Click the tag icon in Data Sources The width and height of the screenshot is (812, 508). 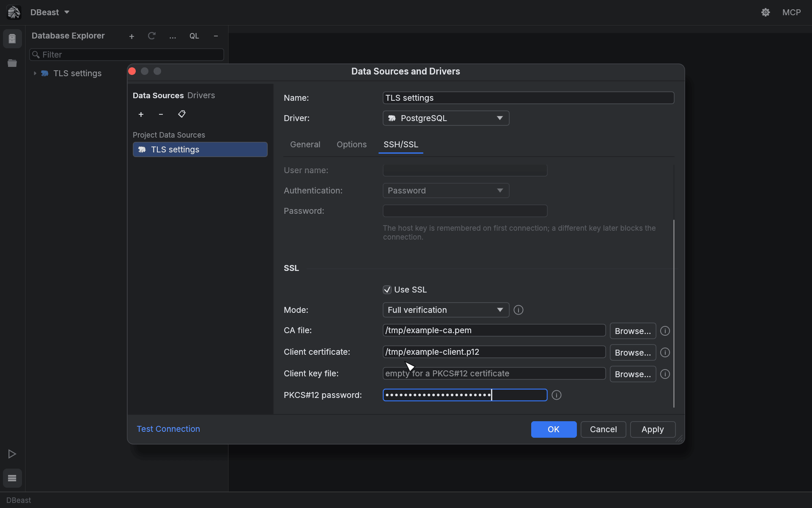point(182,114)
